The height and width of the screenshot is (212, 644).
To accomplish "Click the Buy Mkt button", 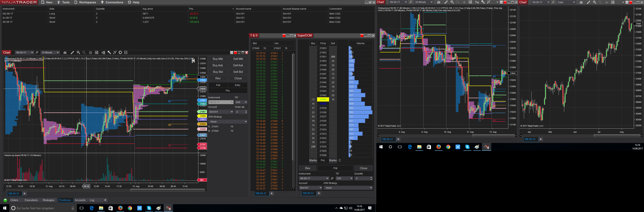I will point(218,59).
